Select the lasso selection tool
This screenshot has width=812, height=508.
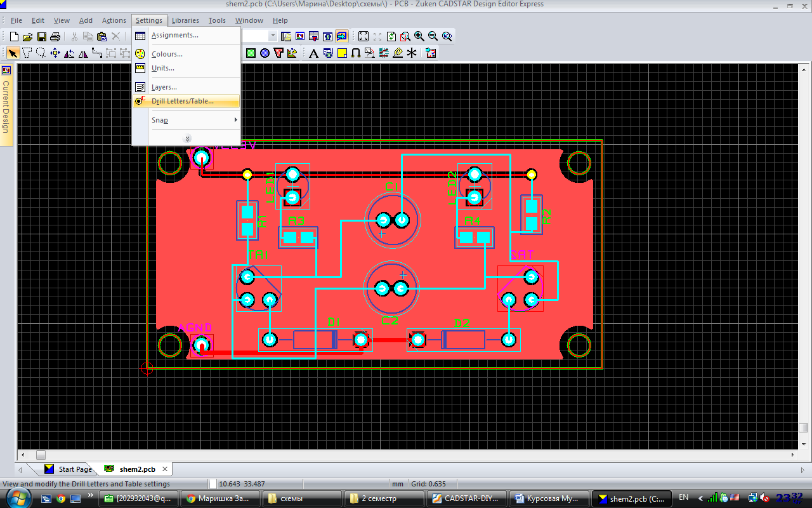41,53
